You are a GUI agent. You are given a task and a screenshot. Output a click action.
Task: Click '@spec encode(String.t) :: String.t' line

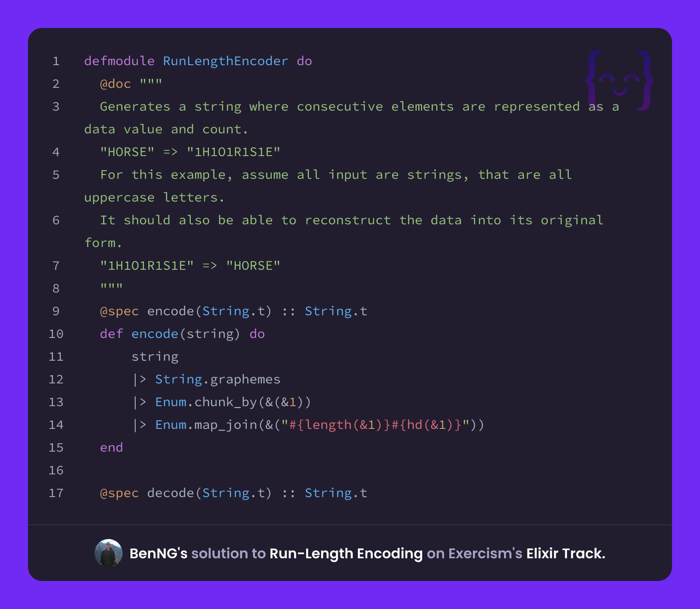point(234,311)
